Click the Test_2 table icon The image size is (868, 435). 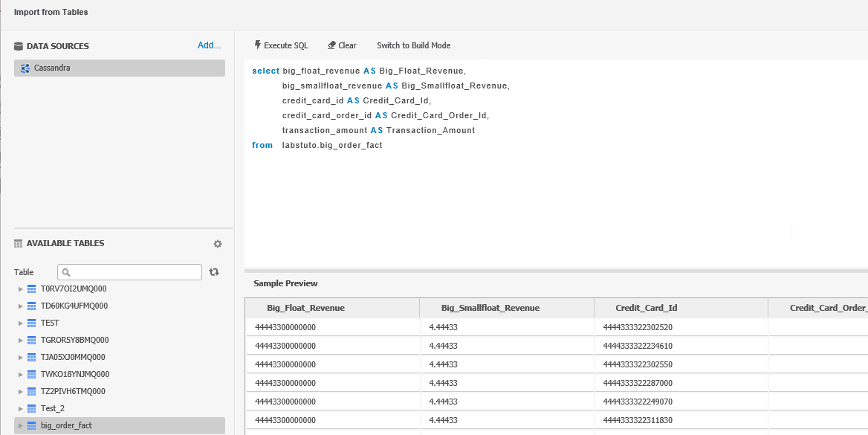[32, 409]
